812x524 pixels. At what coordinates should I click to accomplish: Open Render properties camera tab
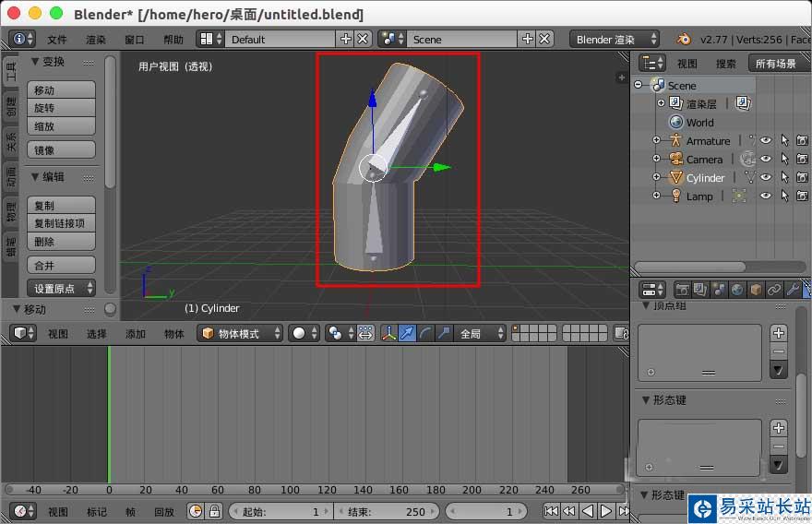click(683, 290)
